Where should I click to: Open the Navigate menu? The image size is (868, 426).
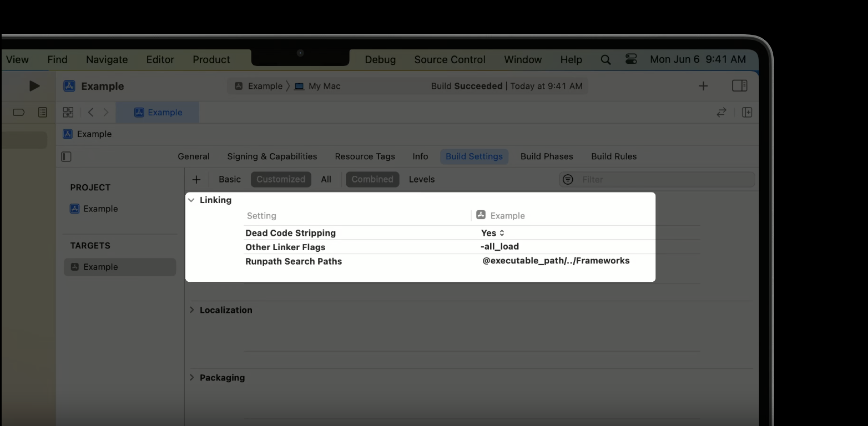[x=107, y=59]
